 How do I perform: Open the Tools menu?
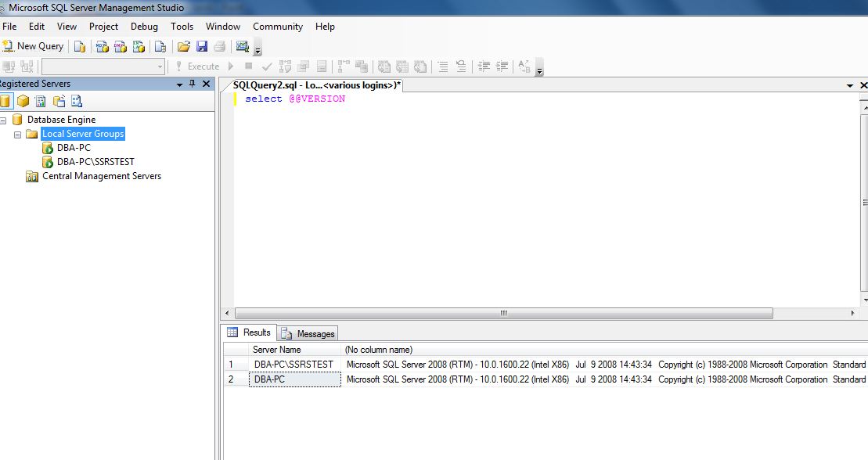182,27
